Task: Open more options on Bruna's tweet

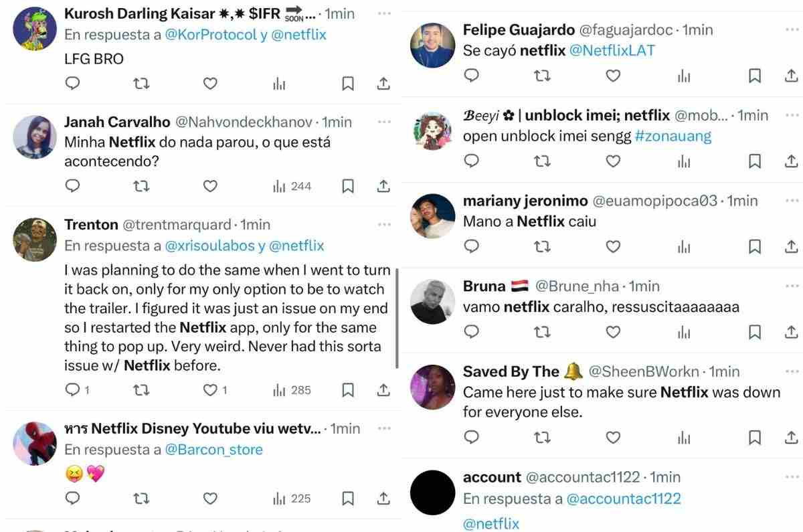Action: 792,286
